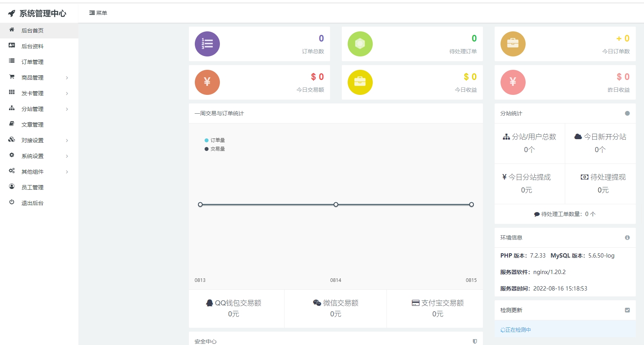Expand the 系统设置 submenu arrow
Viewport: 644px width, 345px height.
[67, 156]
